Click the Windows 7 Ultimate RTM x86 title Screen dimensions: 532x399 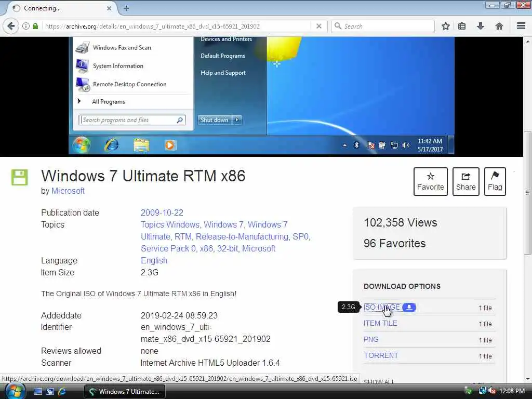click(x=143, y=176)
